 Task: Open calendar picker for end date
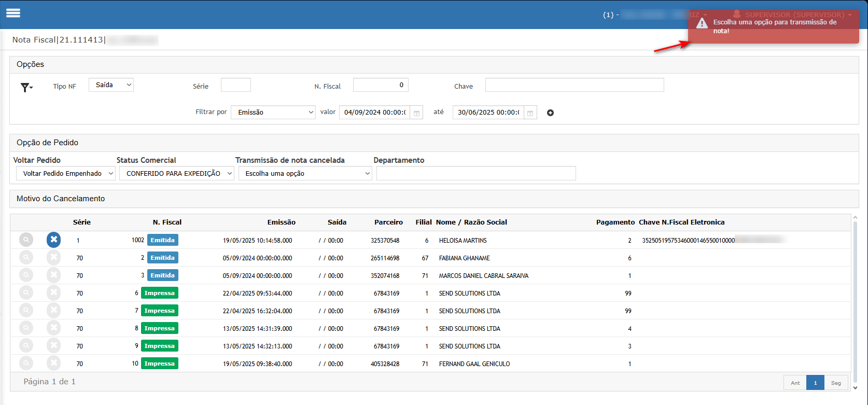[x=530, y=113]
